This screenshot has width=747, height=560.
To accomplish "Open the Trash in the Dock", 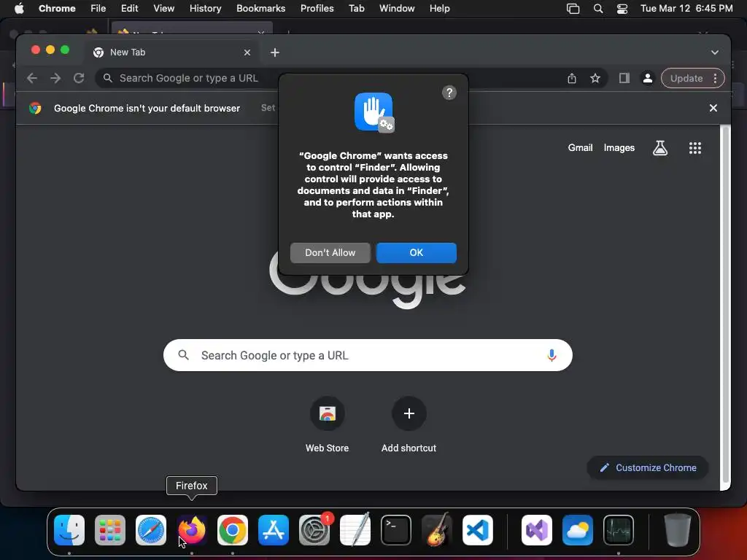I will (x=678, y=529).
